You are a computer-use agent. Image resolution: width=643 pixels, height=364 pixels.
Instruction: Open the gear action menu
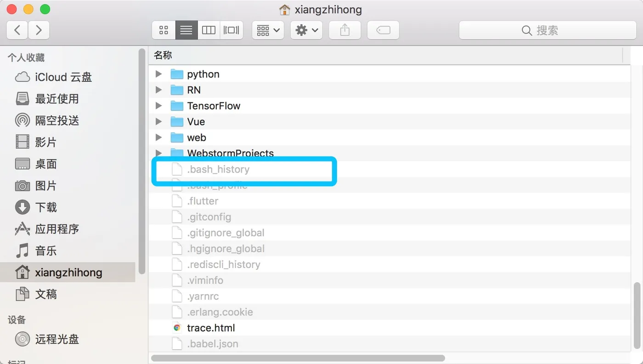pyautogui.click(x=306, y=30)
